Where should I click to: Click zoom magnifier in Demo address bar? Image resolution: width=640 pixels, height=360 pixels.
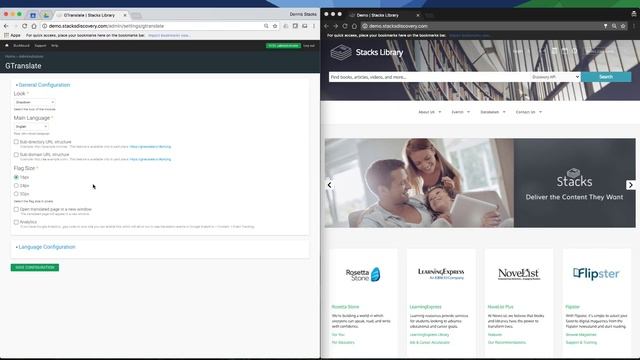[614, 26]
